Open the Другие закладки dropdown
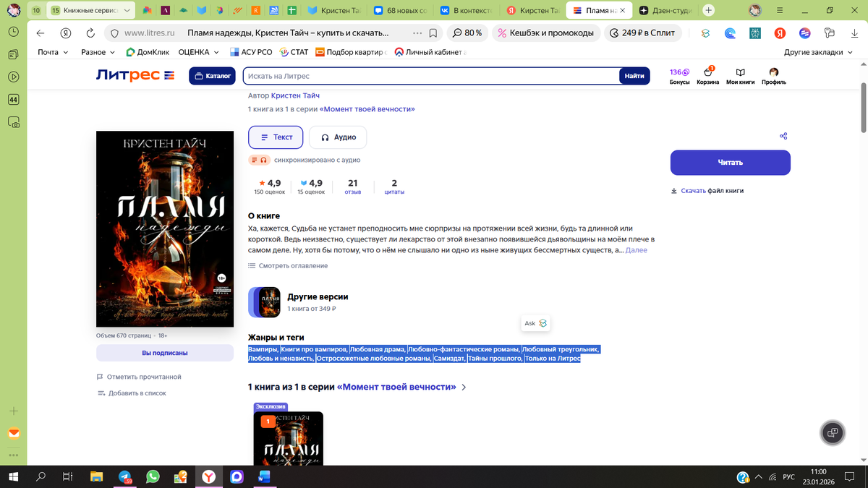Viewport: 868px width, 488px height. (818, 52)
